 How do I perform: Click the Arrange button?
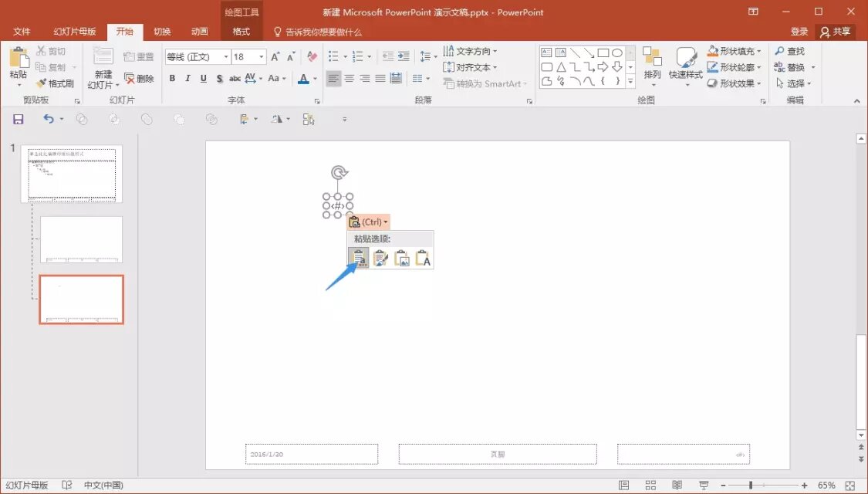(x=652, y=66)
